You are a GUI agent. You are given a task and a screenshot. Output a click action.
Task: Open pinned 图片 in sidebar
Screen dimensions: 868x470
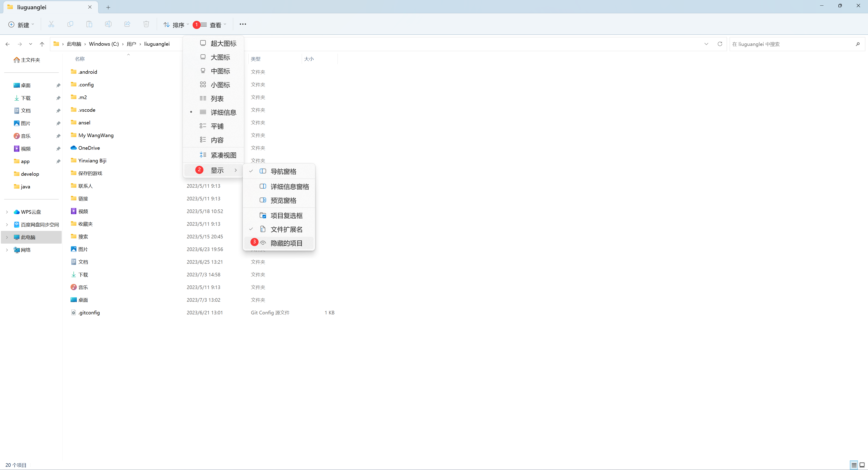pyautogui.click(x=22, y=123)
